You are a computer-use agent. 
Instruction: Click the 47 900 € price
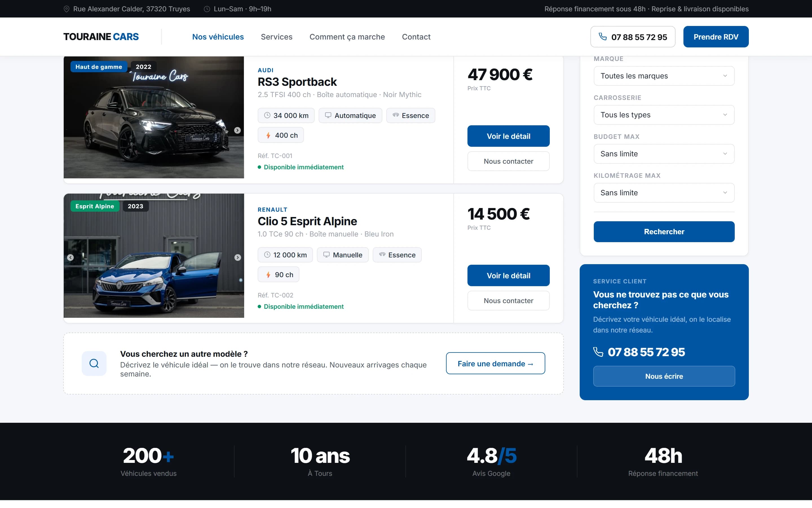500,75
